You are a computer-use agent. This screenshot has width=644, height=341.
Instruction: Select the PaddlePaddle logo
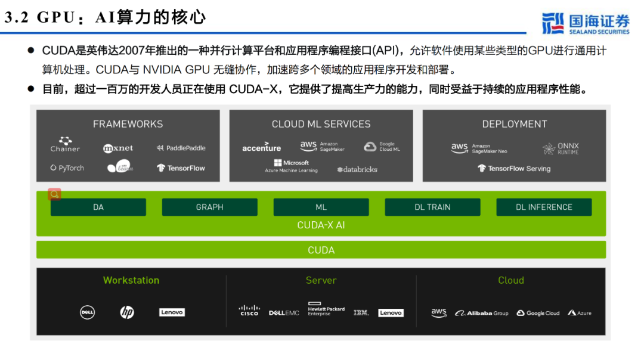point(181,148)
